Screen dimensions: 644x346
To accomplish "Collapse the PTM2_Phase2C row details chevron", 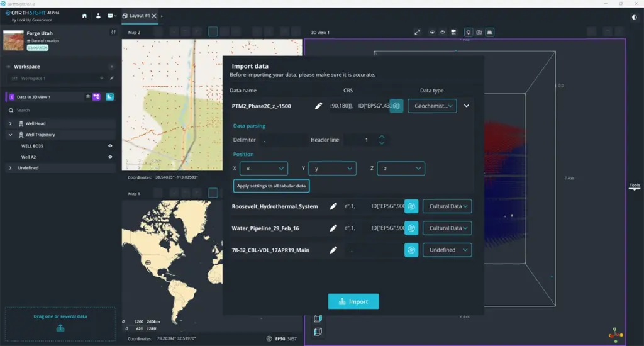I will click(x=467, y=106).
